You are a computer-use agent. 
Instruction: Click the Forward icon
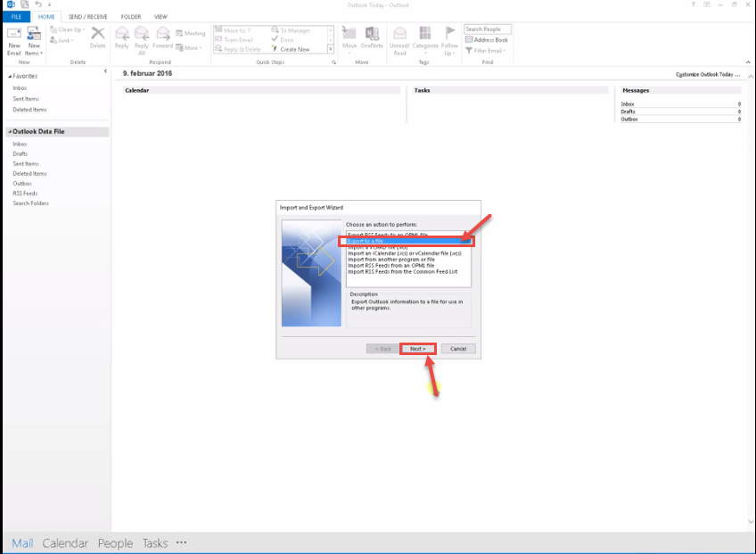tap(162, 37)
